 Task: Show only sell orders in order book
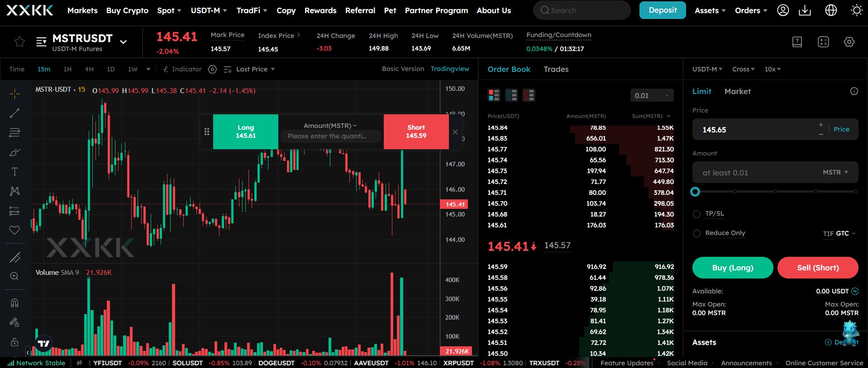click(x=529, y=95)
